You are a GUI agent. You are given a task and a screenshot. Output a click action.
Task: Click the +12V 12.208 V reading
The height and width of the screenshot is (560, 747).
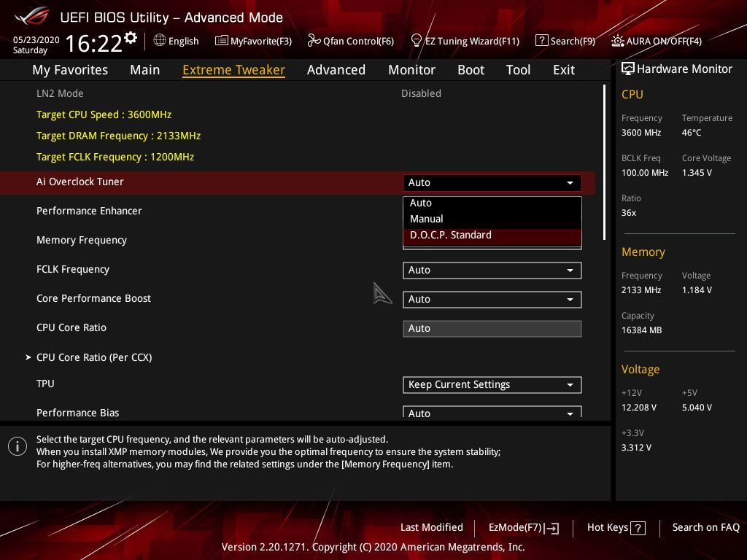pos(638,408)
